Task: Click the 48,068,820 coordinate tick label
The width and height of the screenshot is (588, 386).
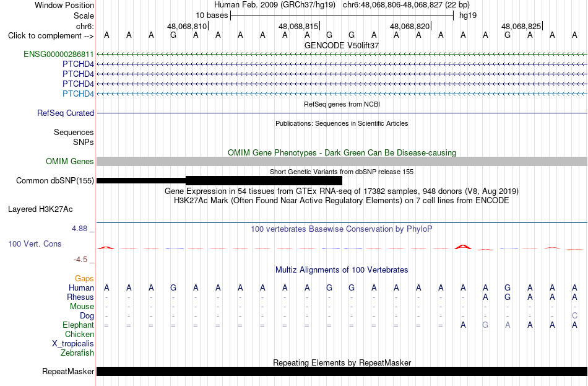Action: 410,26
